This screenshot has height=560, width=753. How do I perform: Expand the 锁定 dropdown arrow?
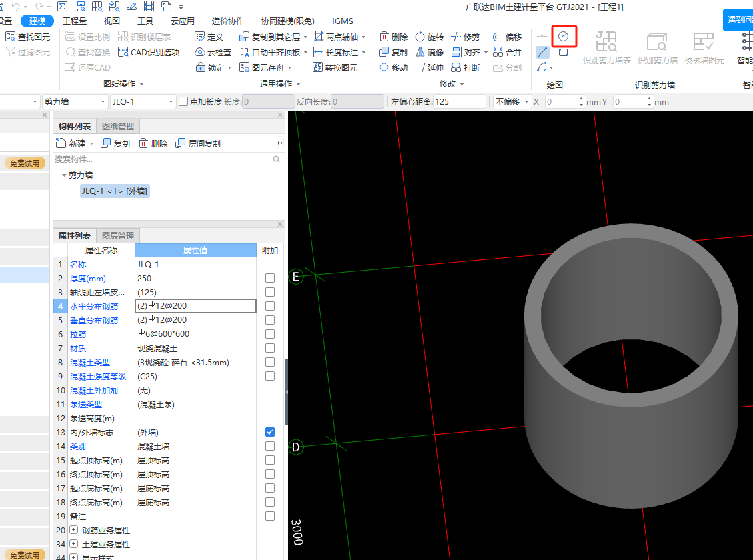click(x=229, y=67)
